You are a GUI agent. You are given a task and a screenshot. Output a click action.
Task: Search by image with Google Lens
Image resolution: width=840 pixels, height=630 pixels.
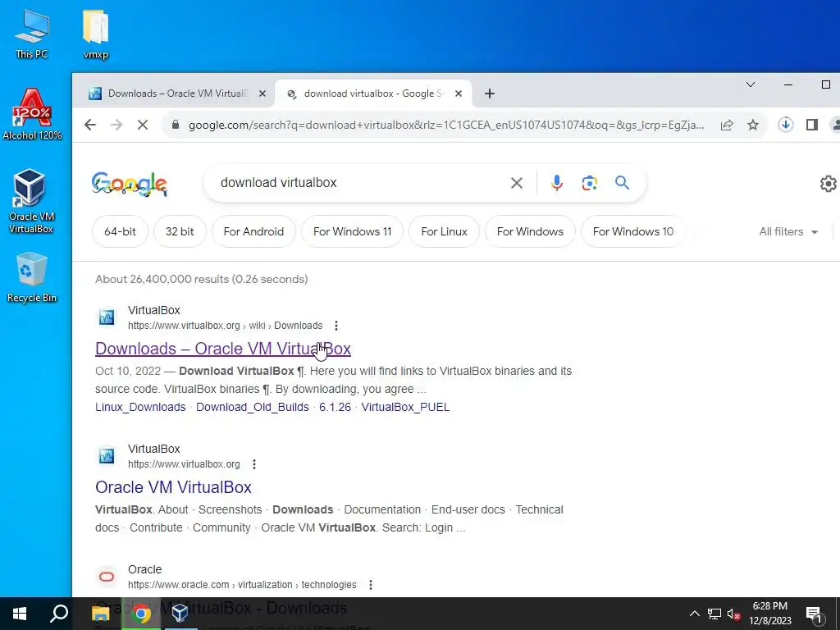point(589,183)
